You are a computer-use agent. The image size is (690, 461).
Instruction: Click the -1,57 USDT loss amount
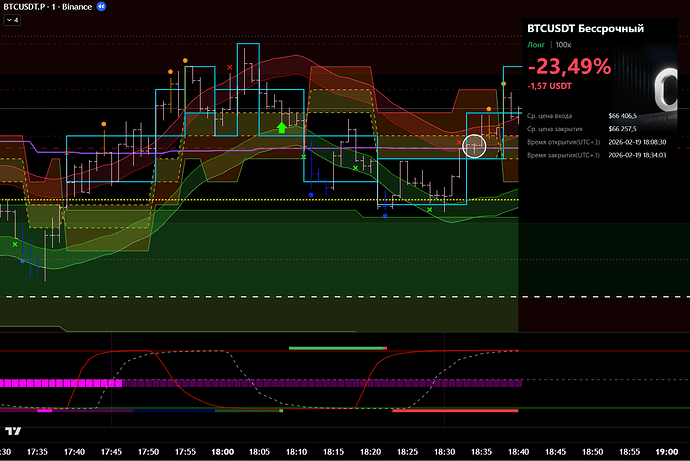click(x=549, y=87)
